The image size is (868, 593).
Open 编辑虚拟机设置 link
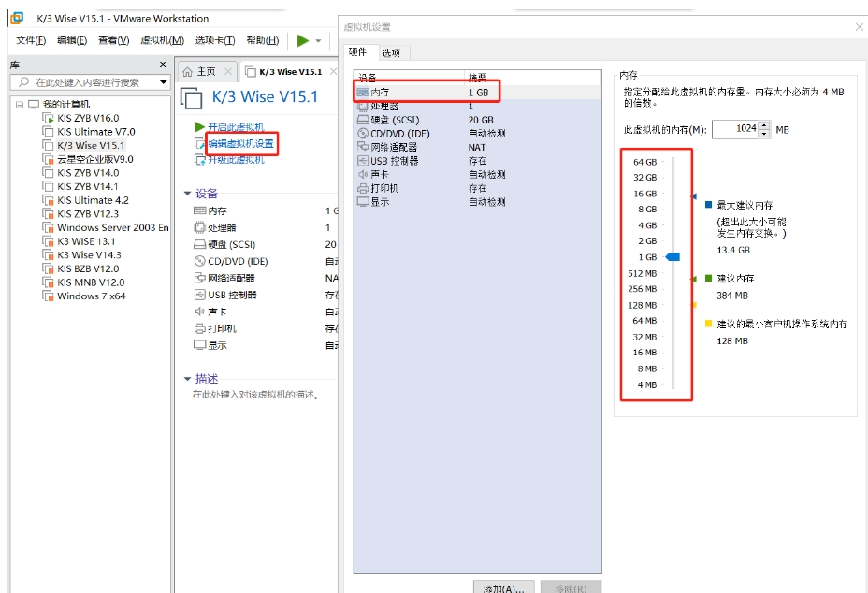pos(239,143)
